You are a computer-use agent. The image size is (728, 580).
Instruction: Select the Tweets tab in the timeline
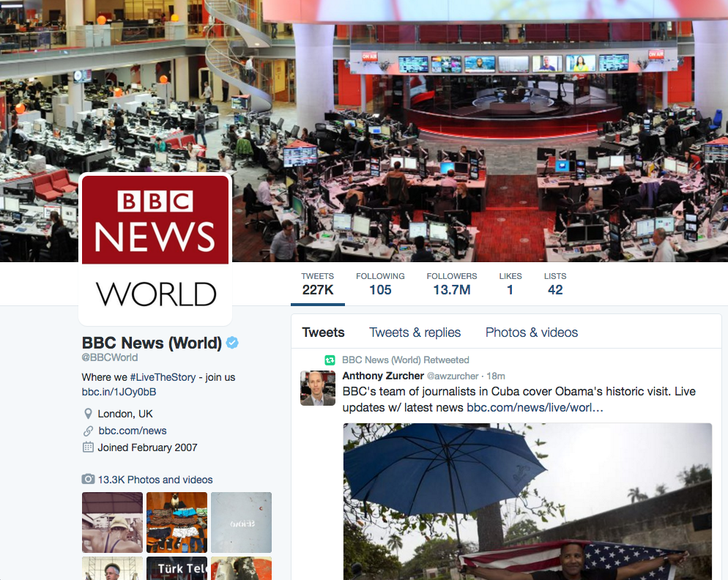point(323,332)
